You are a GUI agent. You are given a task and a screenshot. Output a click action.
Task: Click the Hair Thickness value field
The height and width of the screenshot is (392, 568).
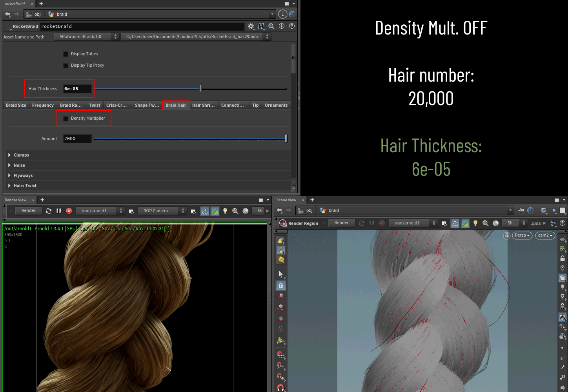[x=77, y=89]
